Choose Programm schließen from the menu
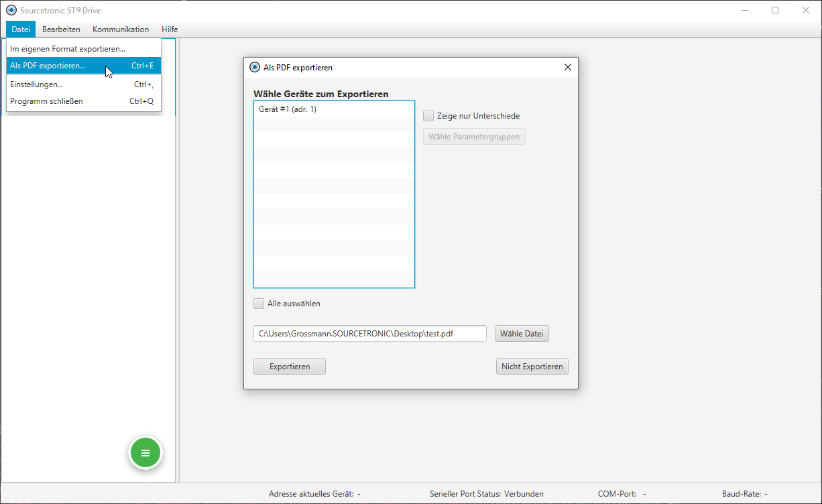 click(x=47, y=101)
